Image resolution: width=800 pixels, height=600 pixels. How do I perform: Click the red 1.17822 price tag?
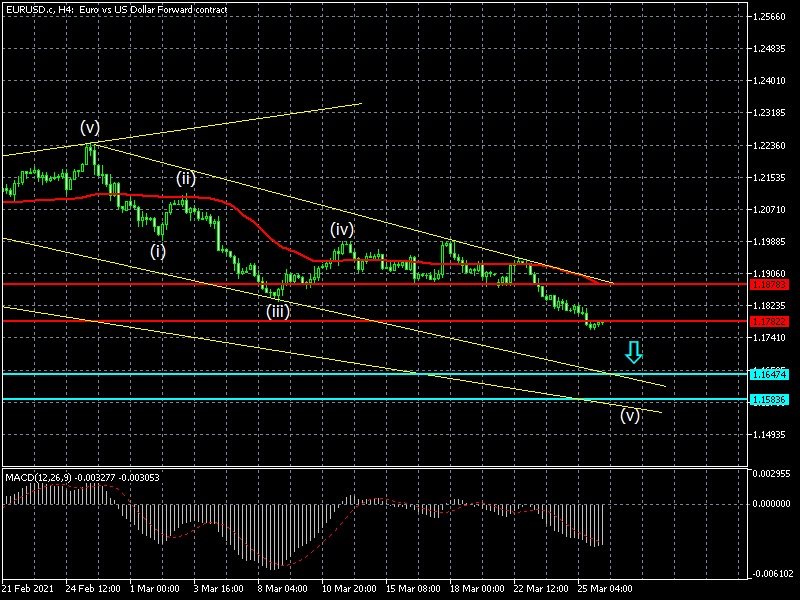768,321
